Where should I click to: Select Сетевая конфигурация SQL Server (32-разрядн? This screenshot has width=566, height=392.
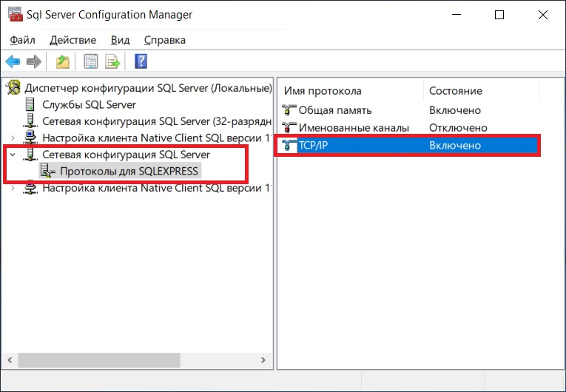point(157,121)
